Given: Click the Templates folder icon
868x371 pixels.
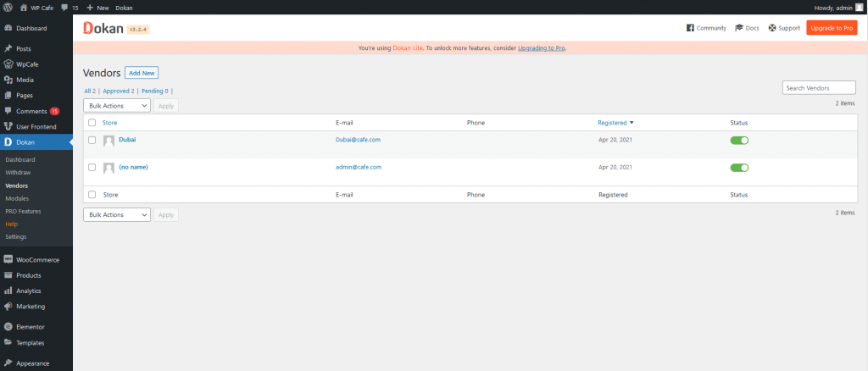Looking at the screenshot, I should pyautogui.click(x=8, y=342).
